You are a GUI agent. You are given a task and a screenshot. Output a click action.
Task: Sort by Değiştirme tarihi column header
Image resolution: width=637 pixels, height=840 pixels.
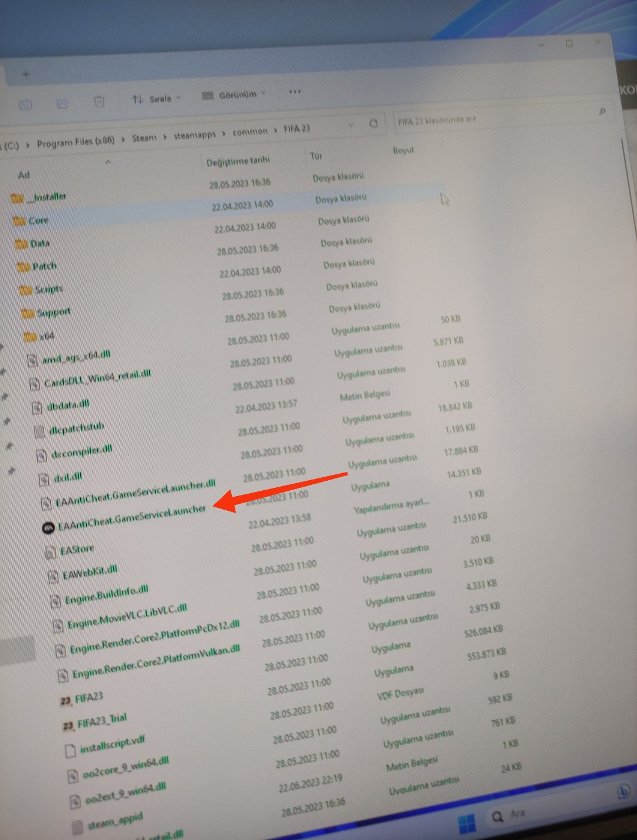point(238,161)
